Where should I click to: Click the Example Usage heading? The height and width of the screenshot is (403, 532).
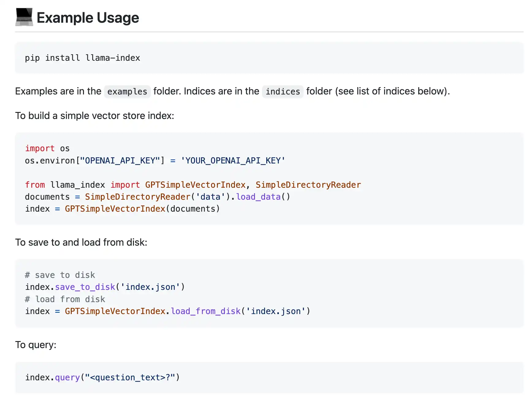tap(88, 18)
